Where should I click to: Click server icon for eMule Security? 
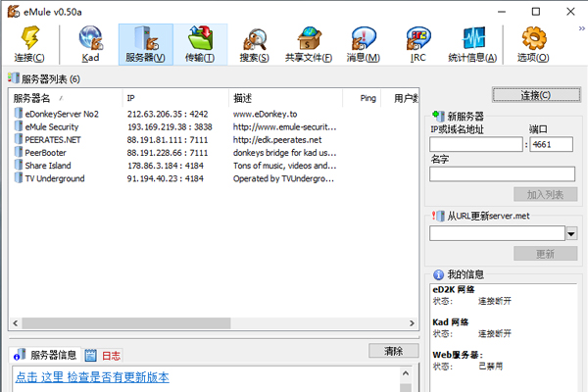coord(19,126)
